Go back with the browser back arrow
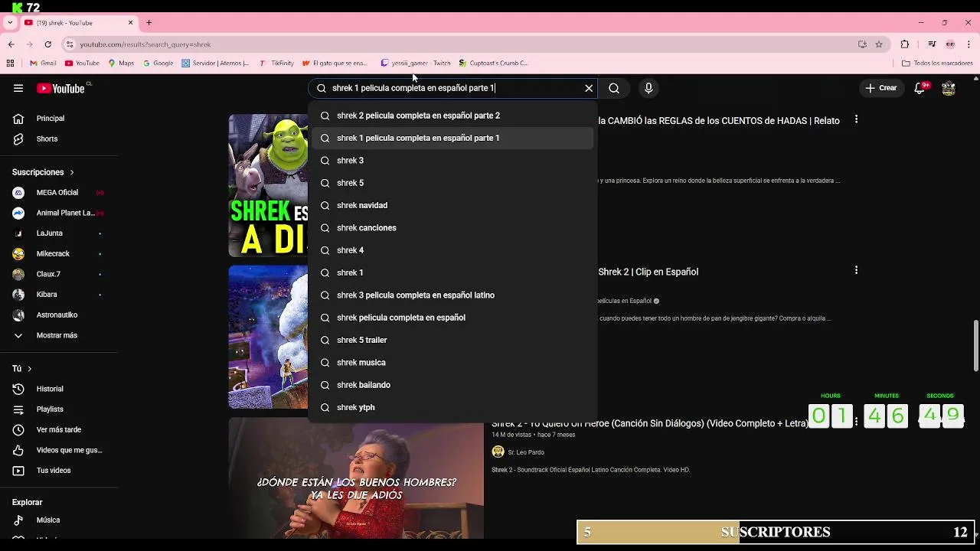The height and width of the screenshot is (551, 980). click(x=11, y=44)
